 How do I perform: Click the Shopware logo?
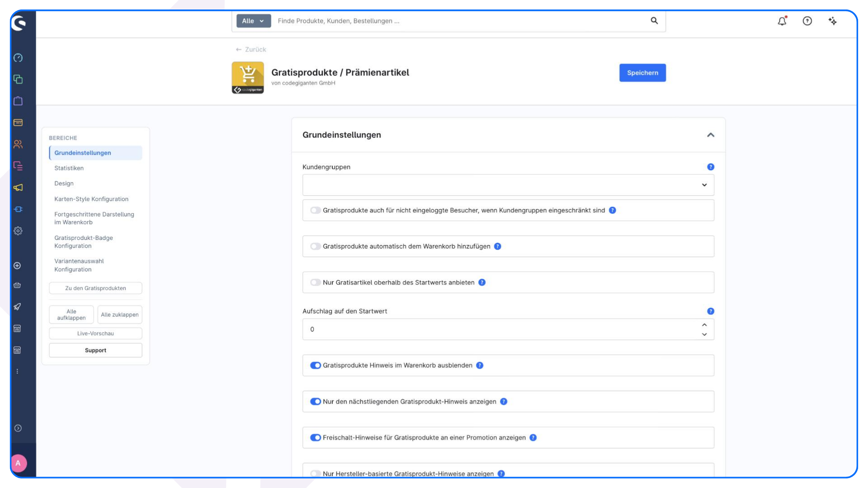tap(19, 23)
